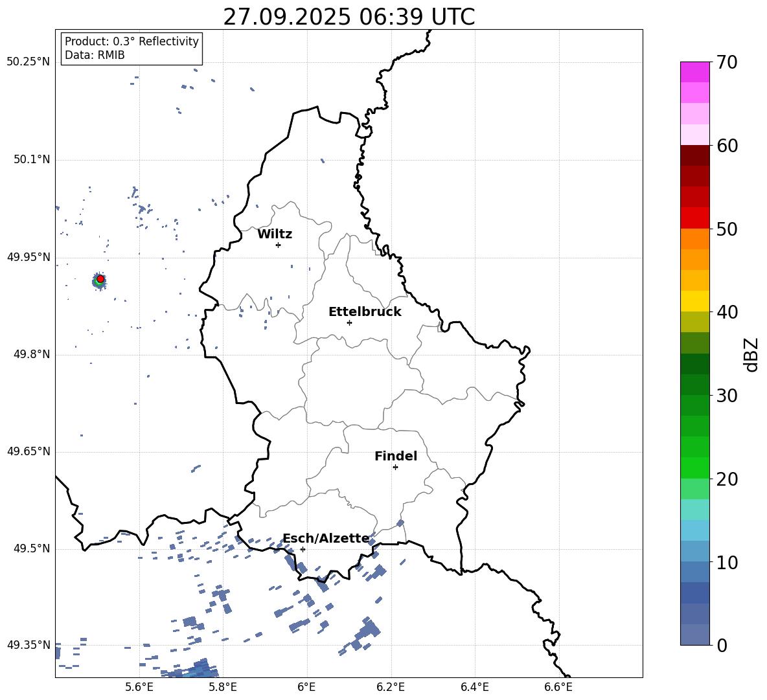
Task: Click the Esch/Alzette cross marker
Action: (x=303, y=549)
